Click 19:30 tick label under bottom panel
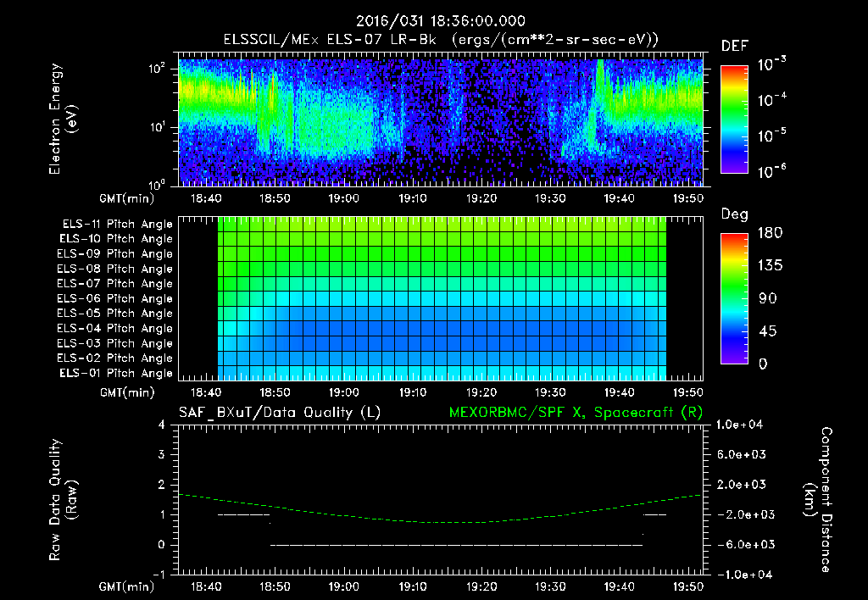The height and width of the screenshot is (600, 868). point(549,586)
